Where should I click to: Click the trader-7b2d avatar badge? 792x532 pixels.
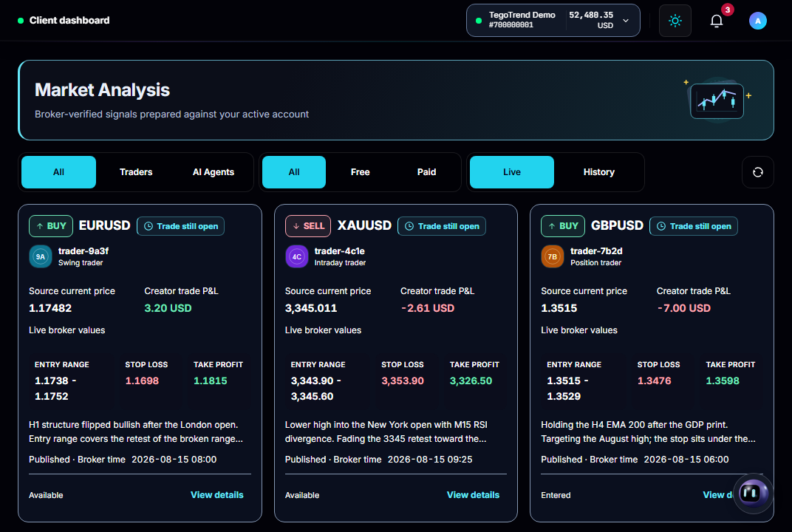[552, 256]
